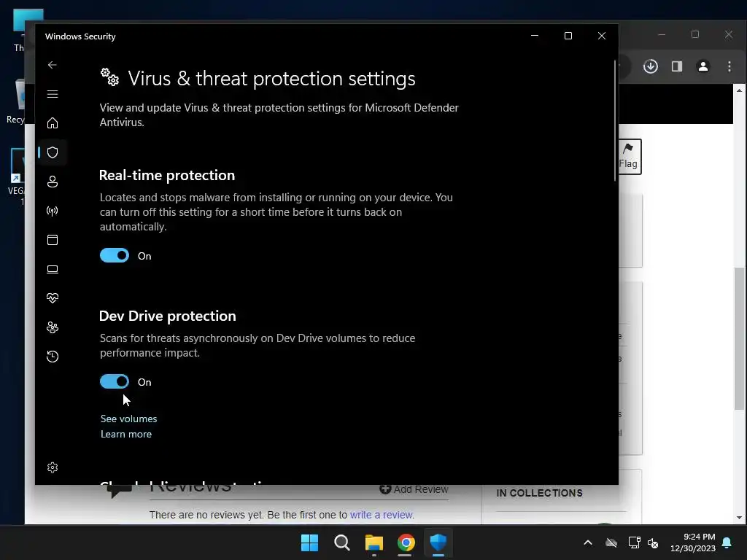Open the Learn more link
Screen dimensions: 747x560
[x=126, y=434]
